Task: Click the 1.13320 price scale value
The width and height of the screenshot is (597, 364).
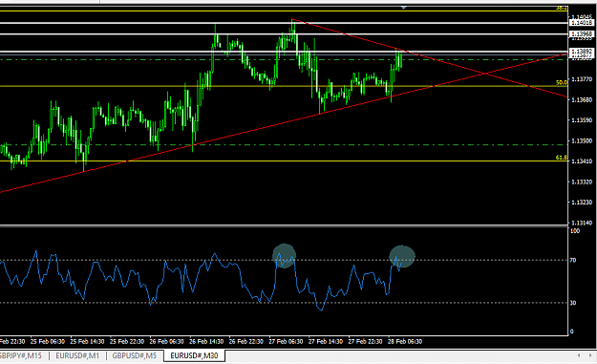Action: click(x=582, y=182)
